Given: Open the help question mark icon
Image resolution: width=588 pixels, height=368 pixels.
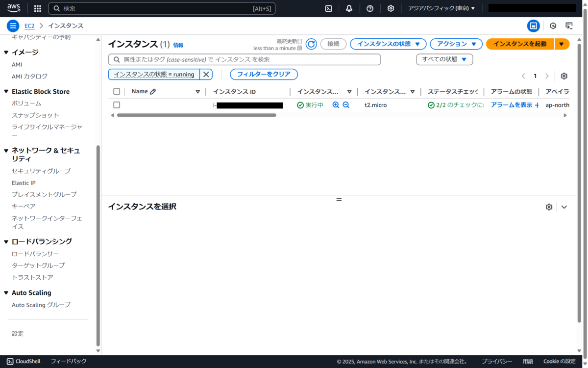Looking at the screenshot, I should pos(370,8).
